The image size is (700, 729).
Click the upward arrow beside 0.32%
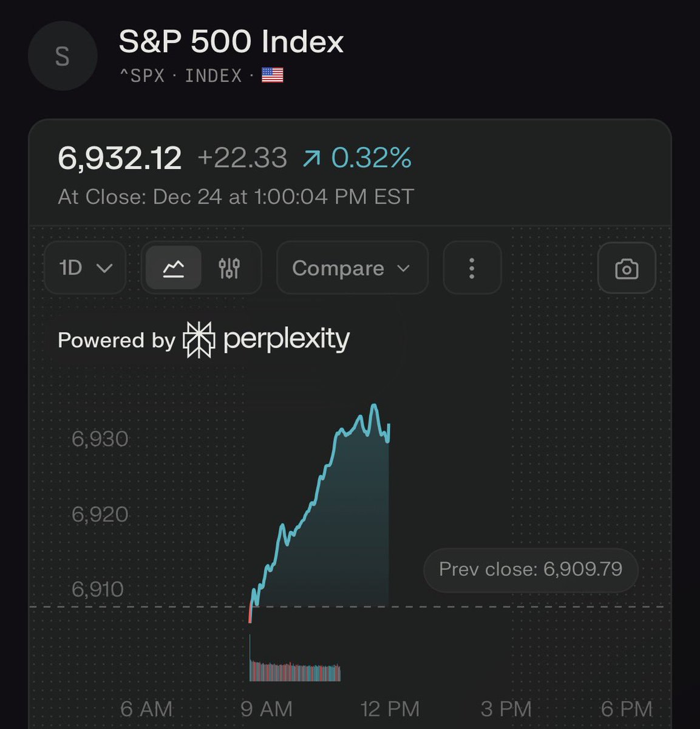(311, 159)
